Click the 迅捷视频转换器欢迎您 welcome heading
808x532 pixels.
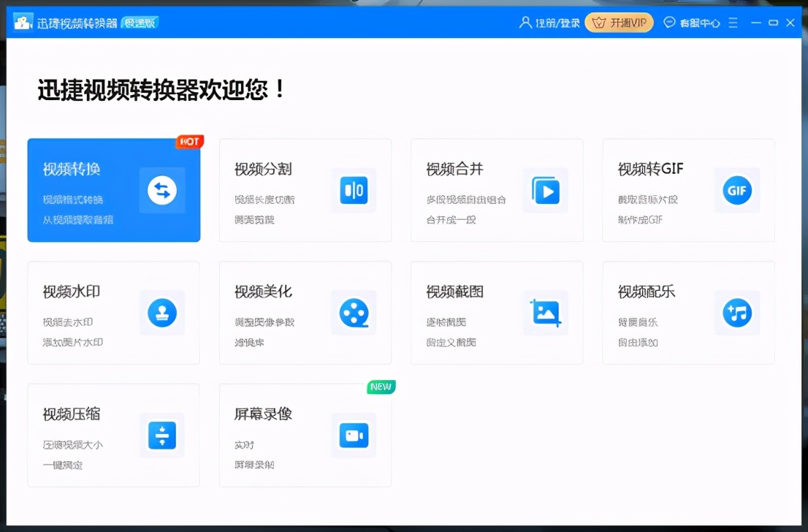(161, 90)
